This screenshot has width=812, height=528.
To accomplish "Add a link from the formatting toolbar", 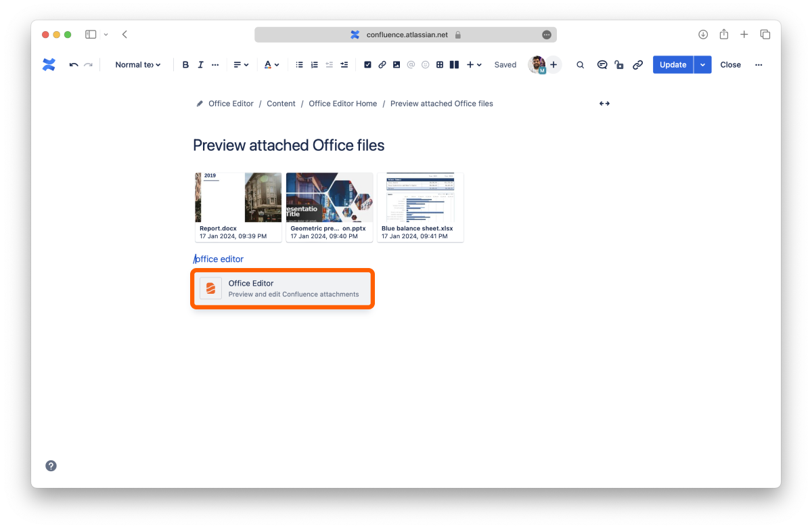I will point(382,65).
